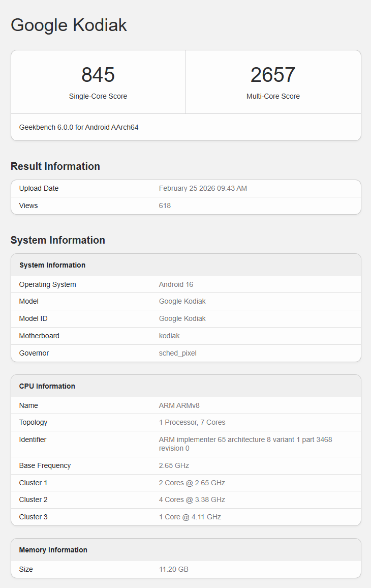Viewport: 371px width, 588px height.
Task: Click the Android 16 operating system value
Action: click(x=176, y=284)
